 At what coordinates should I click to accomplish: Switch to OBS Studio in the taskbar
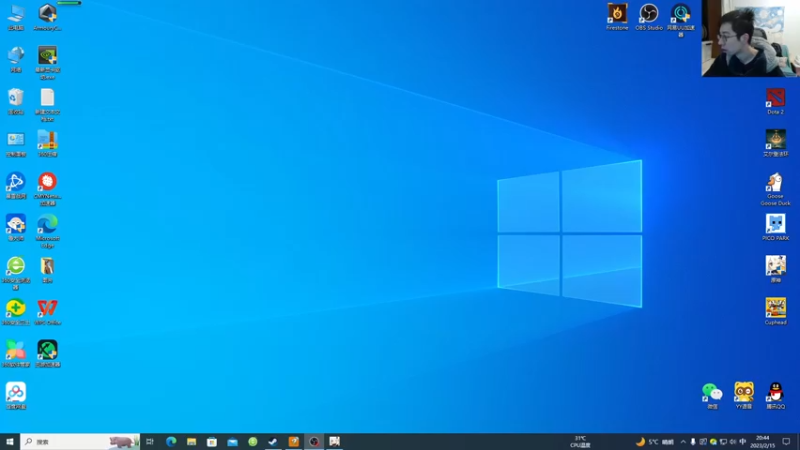click(314, 442)
